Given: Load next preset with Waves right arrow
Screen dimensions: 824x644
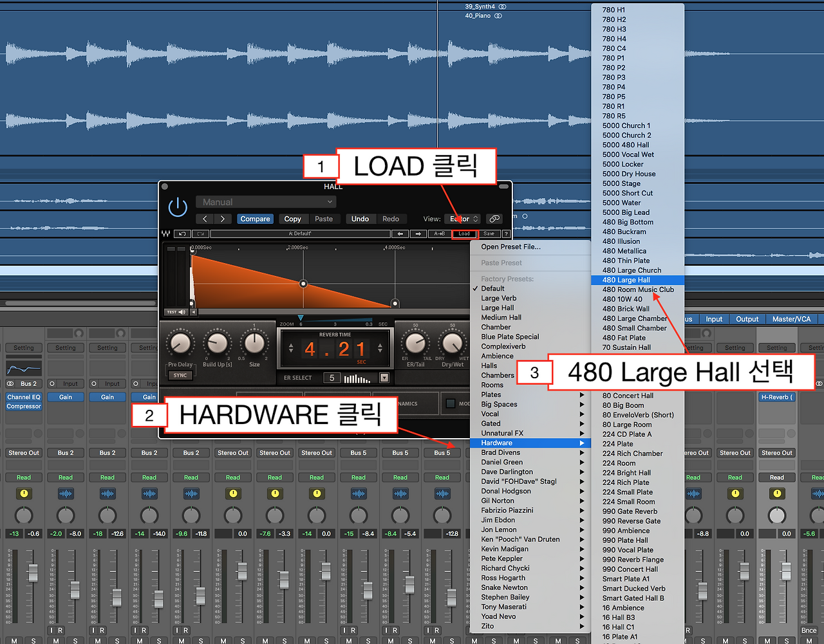Looking at the screenshot, I should coord(418,234).
